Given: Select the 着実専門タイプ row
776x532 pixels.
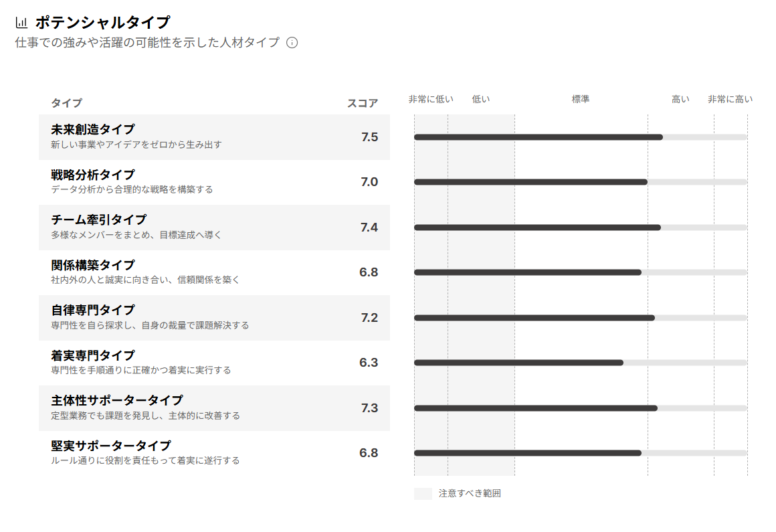Looking at the screenshot, I should [x=214, y=363].
